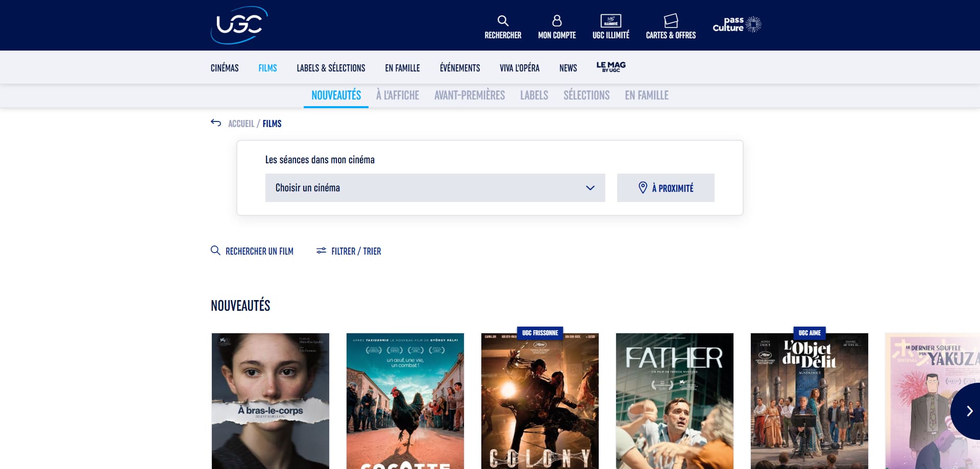Open the Événements menu
980x469 pixels.
click(x=460, y=68)
